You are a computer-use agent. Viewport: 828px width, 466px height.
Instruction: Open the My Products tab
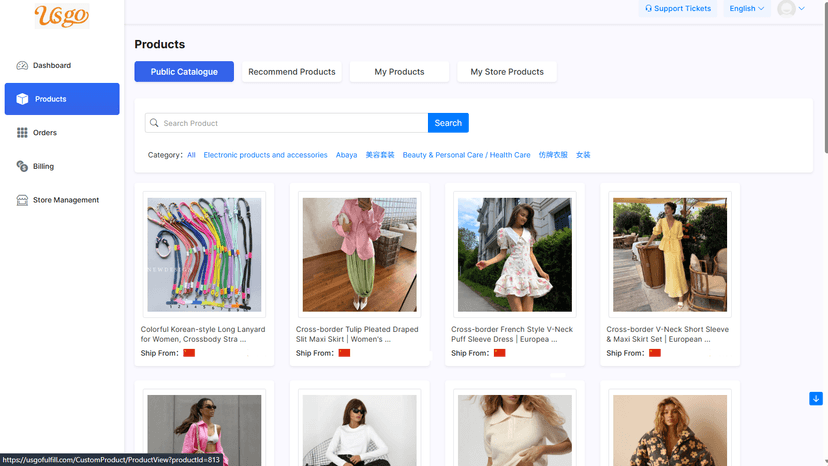[x=399, y=72]
